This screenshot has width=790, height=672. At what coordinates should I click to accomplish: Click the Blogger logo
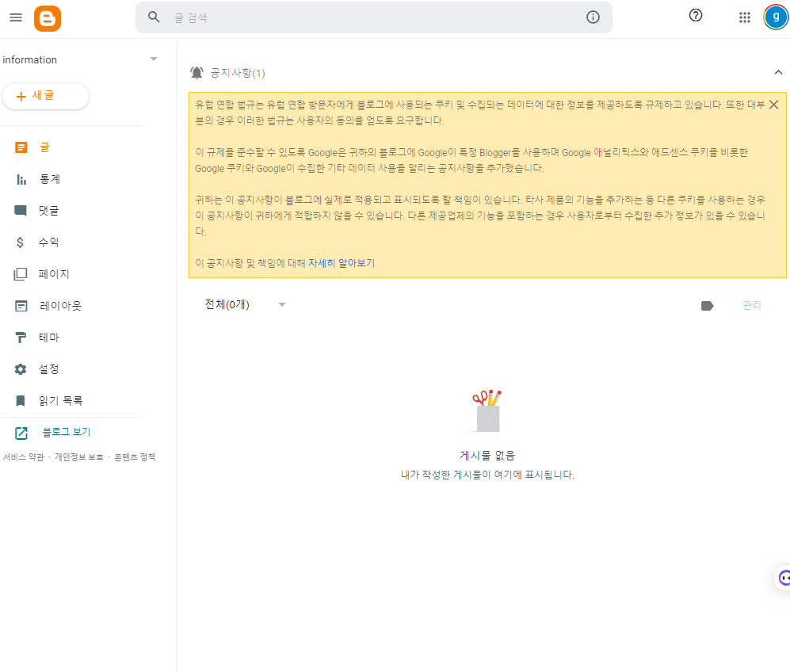click(x=48, y=17)
